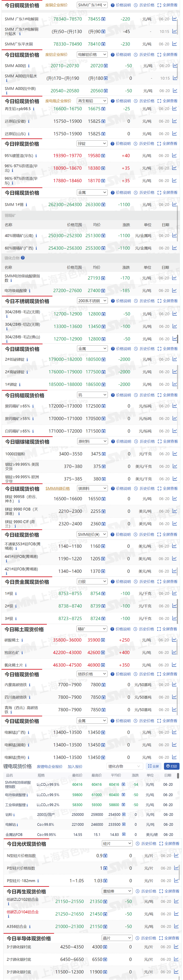Image resolution: width=183 pixels, height=980 pixels.
Task: Open trend chart for N型硅片价格指数
Action: pyautogui.click(x=176, y=855)
